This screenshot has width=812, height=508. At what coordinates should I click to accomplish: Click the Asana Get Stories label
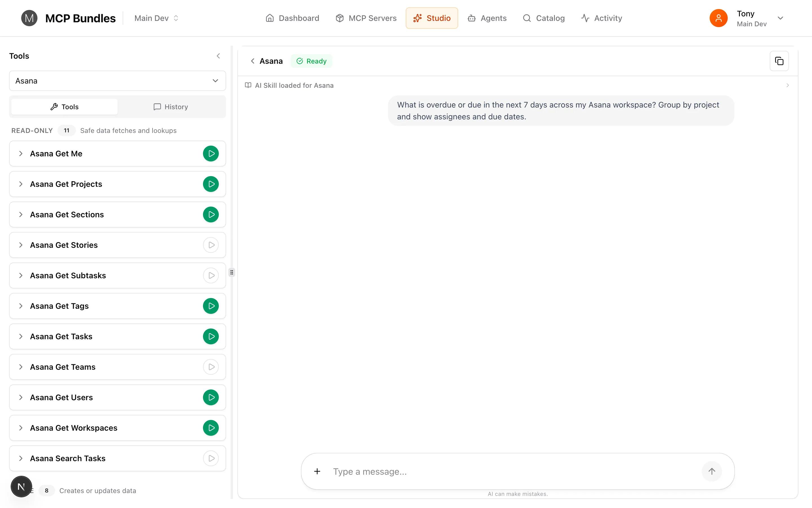tap(64, 245)
